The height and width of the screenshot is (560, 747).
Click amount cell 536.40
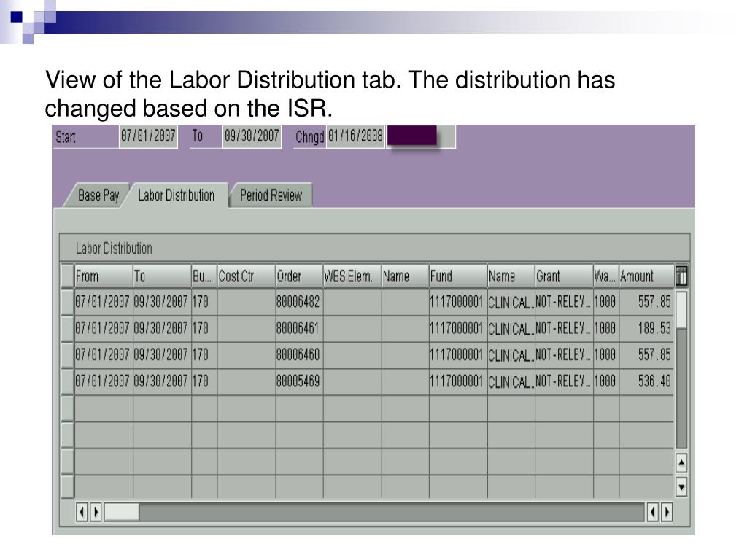click(x=646, y=382)
